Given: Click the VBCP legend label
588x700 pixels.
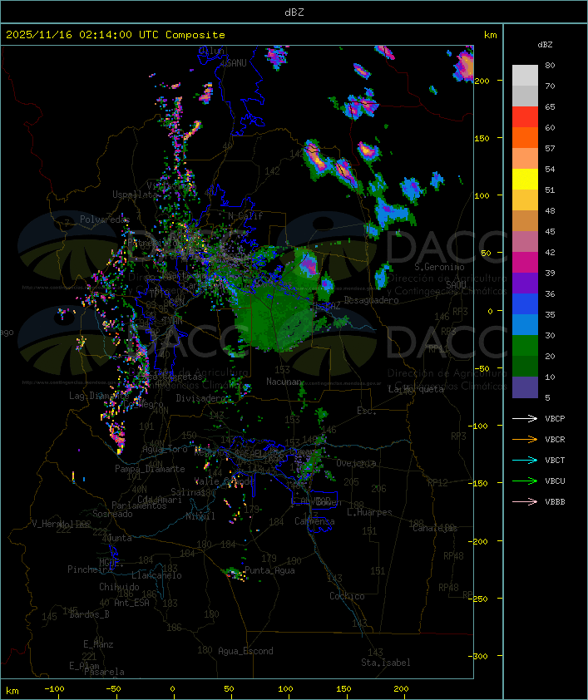Looking at the screenshot, I should coord(555,419).
